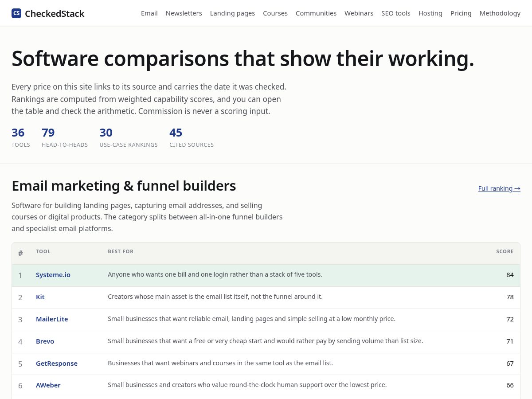Click the 'Software comparisons' main headline

pos(243,59)
